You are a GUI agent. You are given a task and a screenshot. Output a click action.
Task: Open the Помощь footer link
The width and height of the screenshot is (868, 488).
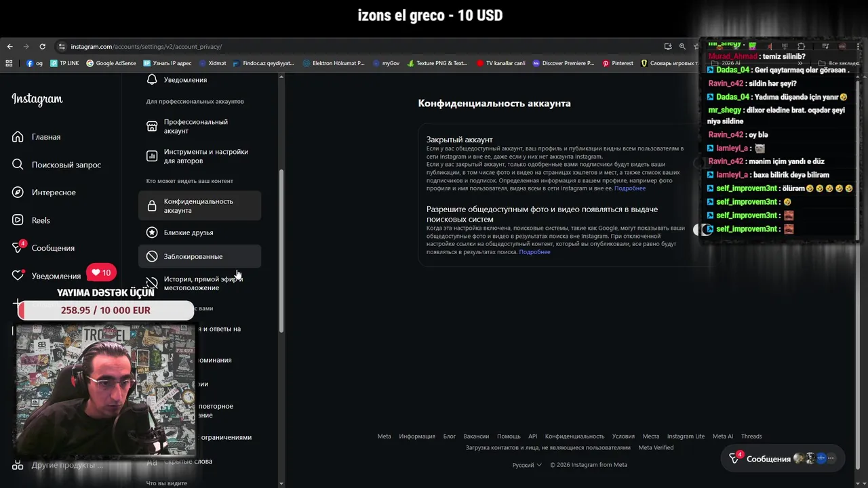[x=509, y=436]
